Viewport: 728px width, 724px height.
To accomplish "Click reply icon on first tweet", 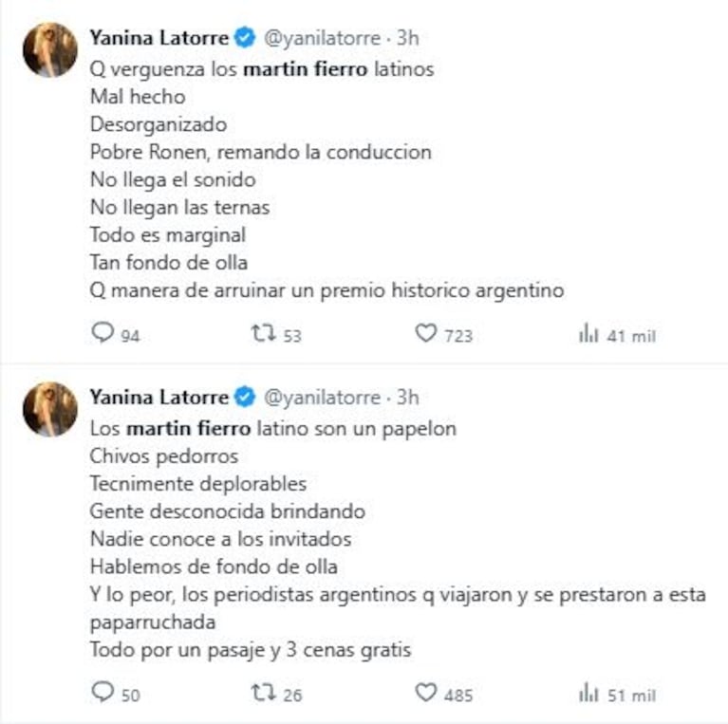I will coord(103,333).
